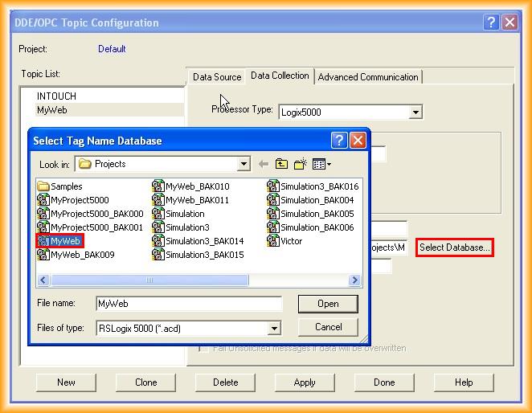Open the View Menu icon
Viewport: 532px width, 413px height.
(x=321, y=164)
